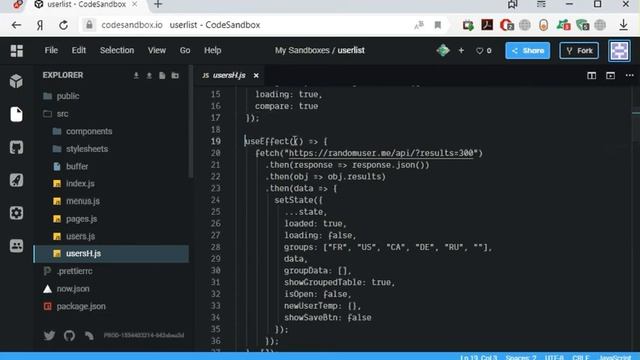Click the Spectrum chat icon at bottom
Viewport: 640px width, 360px height.
[x=89, y=336]
